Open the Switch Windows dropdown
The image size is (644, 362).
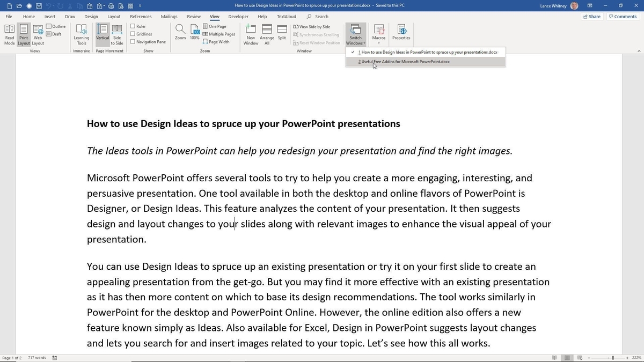(355, 34)
